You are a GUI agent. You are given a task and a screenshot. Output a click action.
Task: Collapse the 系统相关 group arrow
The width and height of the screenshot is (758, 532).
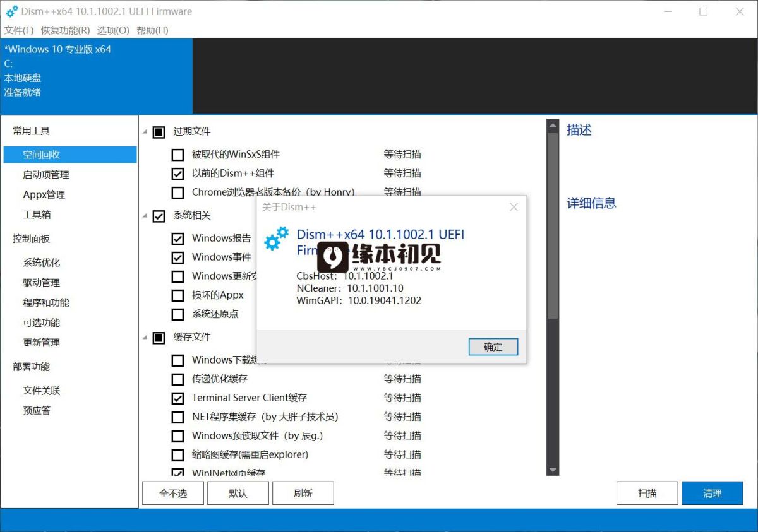tap(145, 216)
